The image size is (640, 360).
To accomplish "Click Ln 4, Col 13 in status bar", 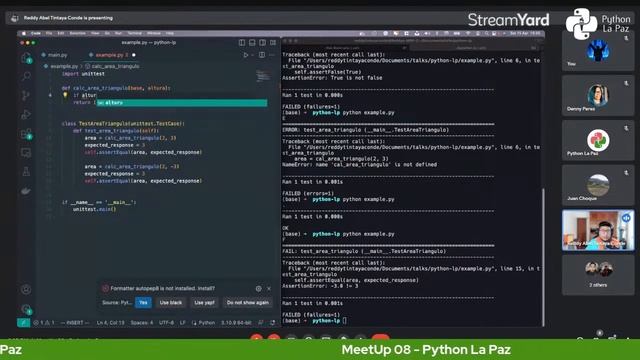I will (111, 323).
